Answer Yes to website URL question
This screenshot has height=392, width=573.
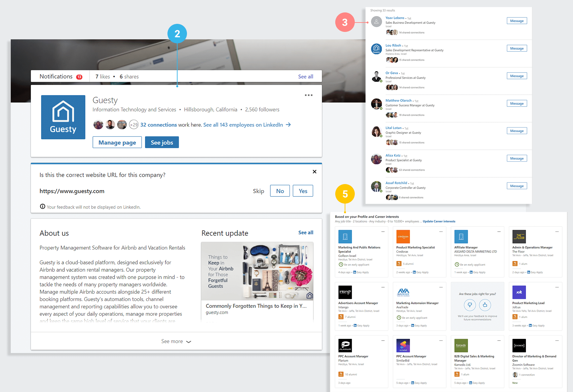coord(303,191)
